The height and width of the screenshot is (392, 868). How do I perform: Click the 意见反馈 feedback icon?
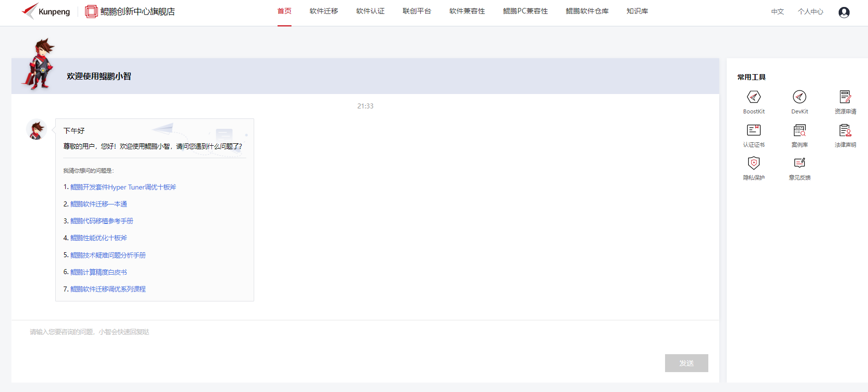[799, 163]
